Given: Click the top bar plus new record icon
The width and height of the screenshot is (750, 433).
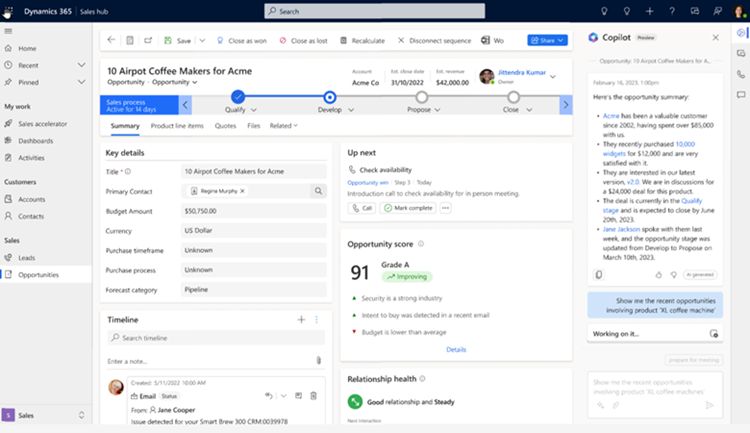Looking at the screenshot, I should pyautogui.click(x=649, y=11).
